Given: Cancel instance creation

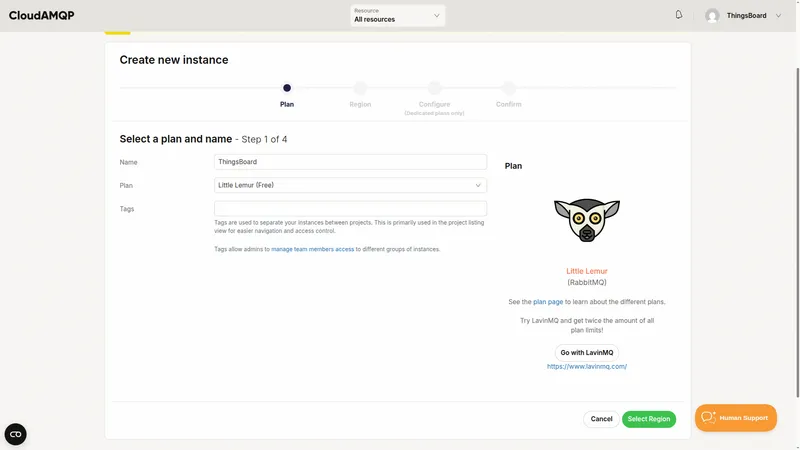Looking at the screenshot, I should (601, 419).
